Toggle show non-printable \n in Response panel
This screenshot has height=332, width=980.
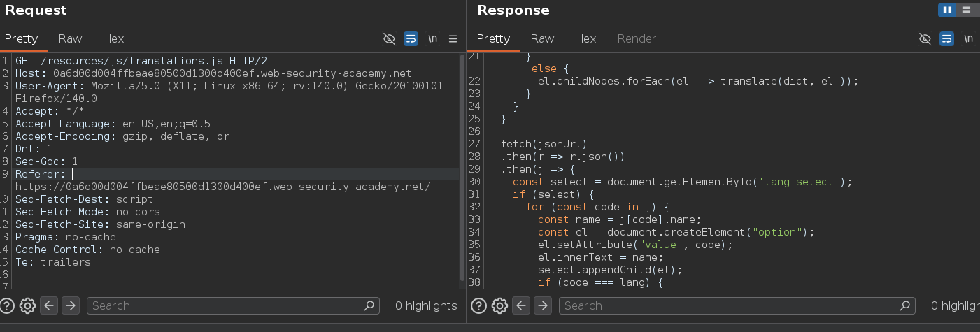point(968,38)
